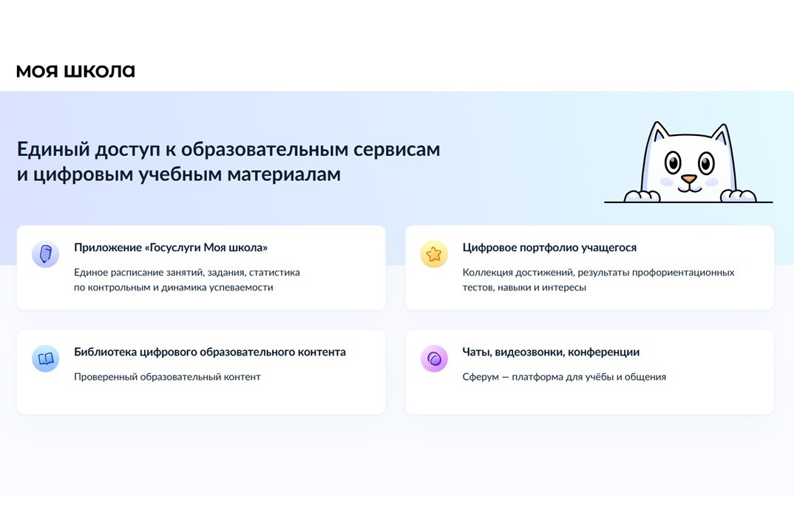The height and width of the screenshot is (532, 794).
Task: Open Цифровое портфолио учащегося title
Action: point(549,248)
